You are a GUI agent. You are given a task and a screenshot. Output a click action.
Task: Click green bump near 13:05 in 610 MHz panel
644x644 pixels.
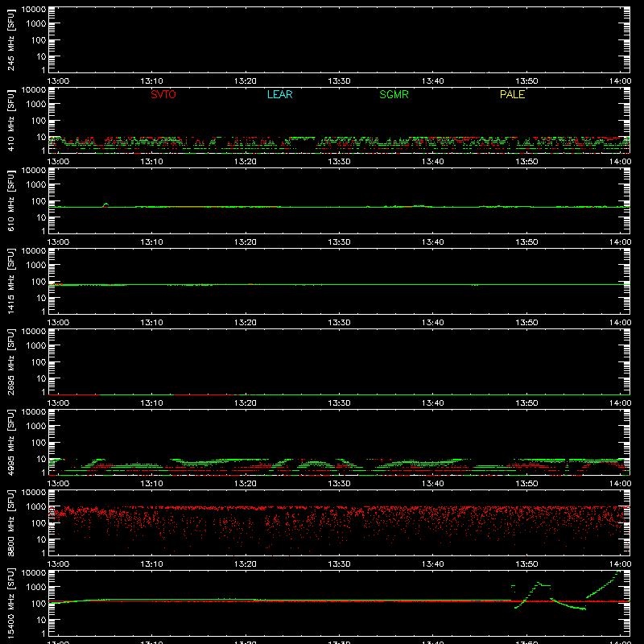coord(106,204)
